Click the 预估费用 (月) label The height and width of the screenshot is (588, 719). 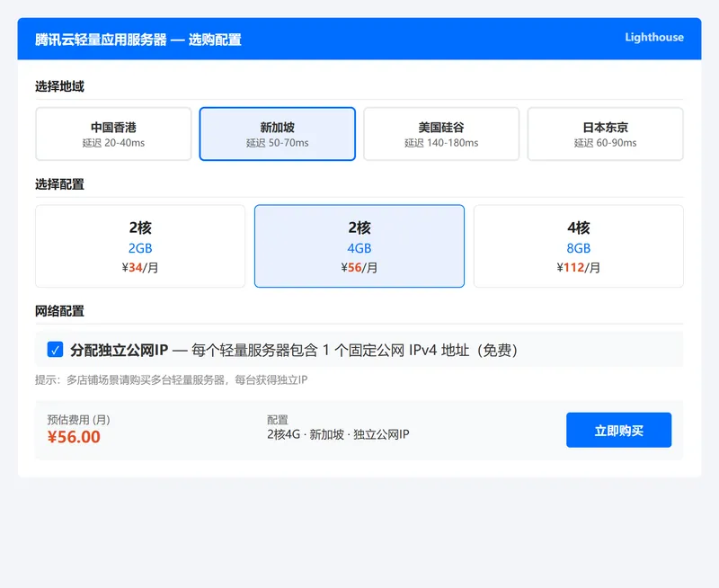click(78, 420)
